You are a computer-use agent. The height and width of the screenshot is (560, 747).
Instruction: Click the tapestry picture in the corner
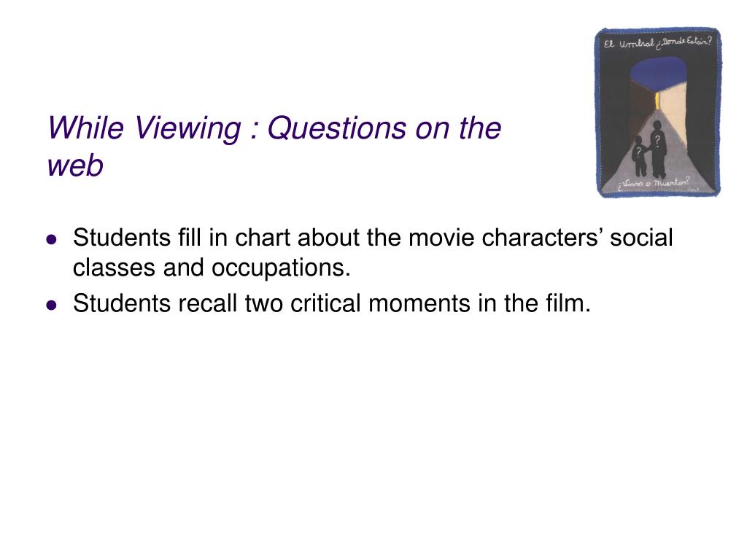pyautogui.click(x=658, y=112)
